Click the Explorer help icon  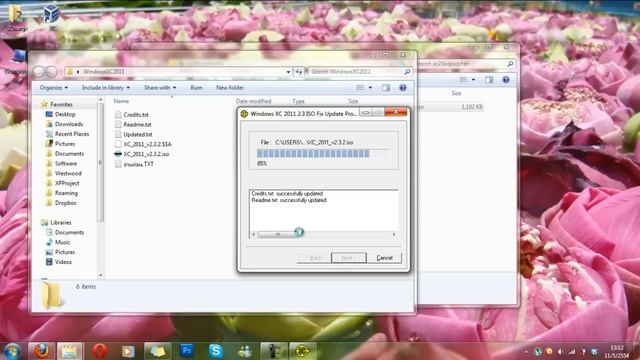coord(402,88)
